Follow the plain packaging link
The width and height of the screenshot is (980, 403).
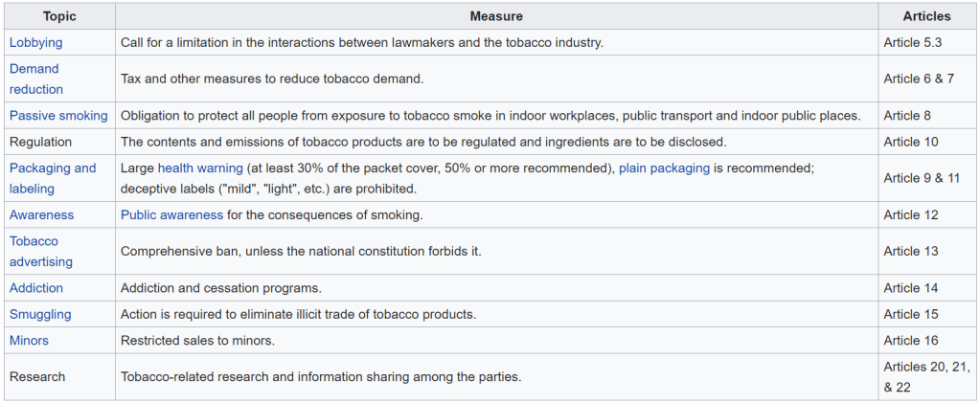coord(664,168)
